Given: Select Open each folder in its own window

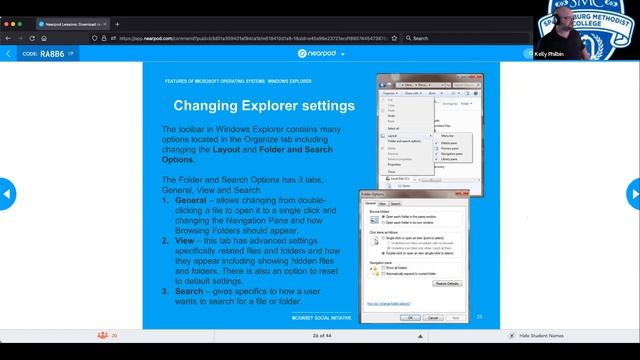Looking at the screenshot, I should pyautogui.click(x=407, y=223).
